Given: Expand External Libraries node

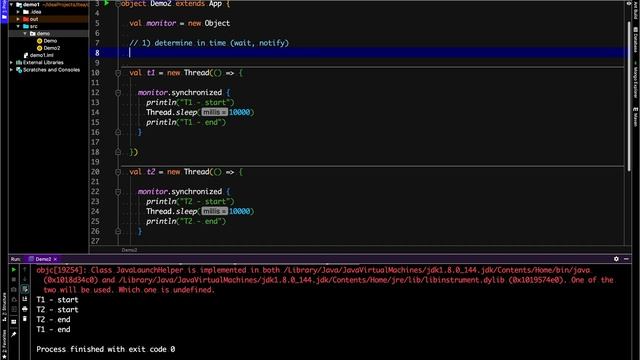Looking at the screenshot, I should click(11, 62).
